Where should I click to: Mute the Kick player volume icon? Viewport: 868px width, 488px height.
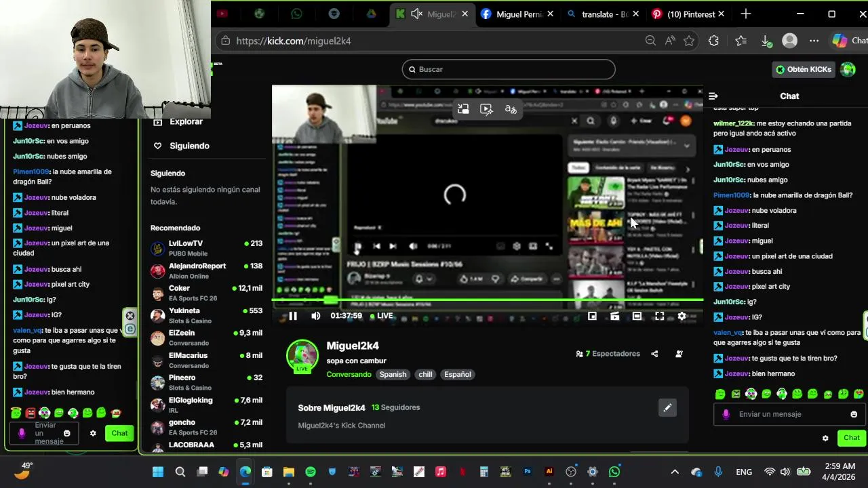[315, 316]
